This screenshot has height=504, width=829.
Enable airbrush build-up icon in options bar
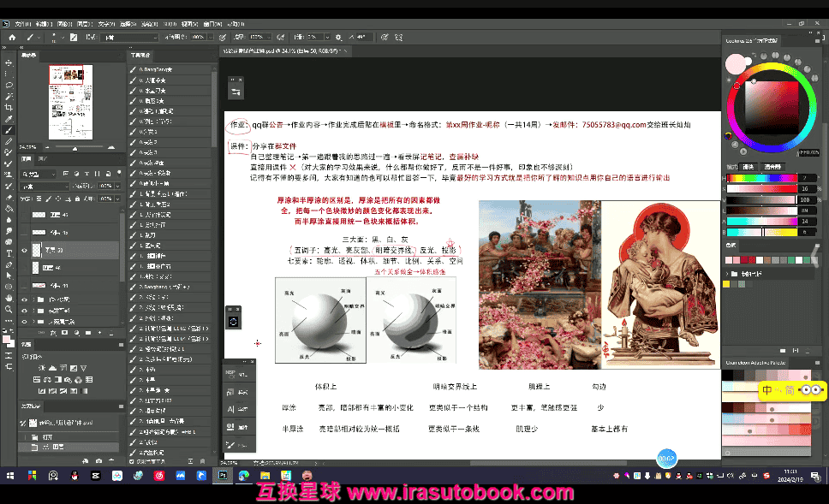[281, 37]
